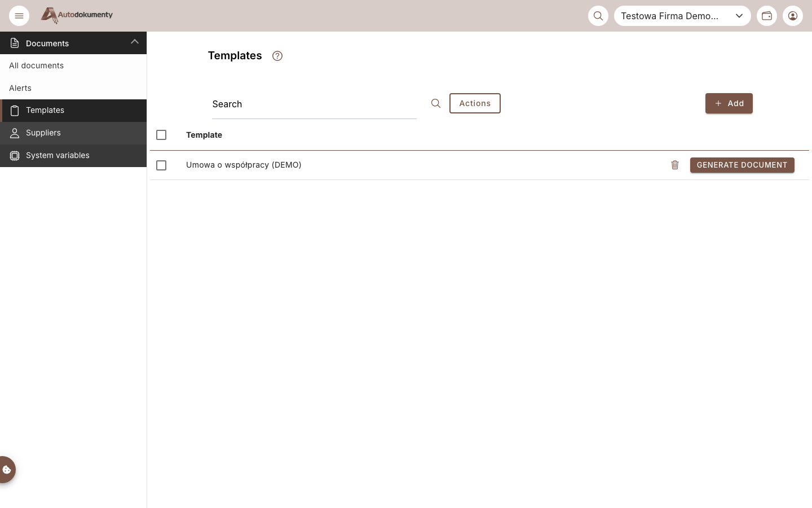The width and height of the screenshot is (812, 508).
Task: Select all templates checkbox in header
Action: pos(161,135)
